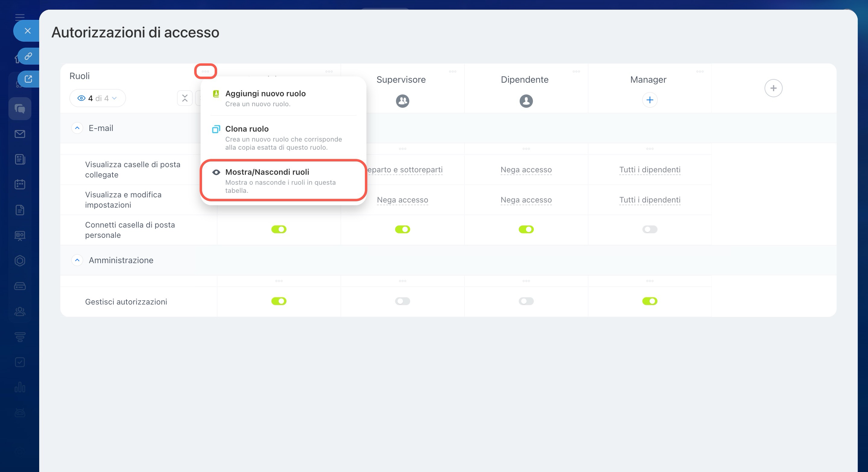The height and width of the screenshot is (472, 868).
Task: Toggle Gestisci autorizzazioni for Manager
Action: 650,301
